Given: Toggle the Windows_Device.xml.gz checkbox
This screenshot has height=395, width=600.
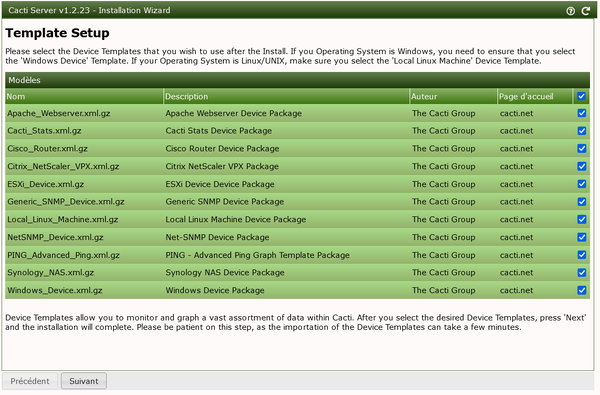Looking at the screenshot, I should [x=582, y=290].
